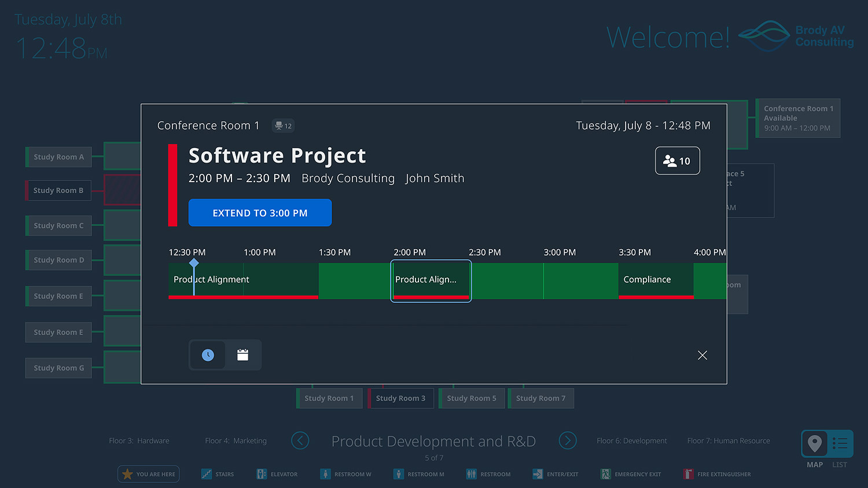868x488 pixels.
Task: Switch to the calendar view icon
Action: (242, 355)
